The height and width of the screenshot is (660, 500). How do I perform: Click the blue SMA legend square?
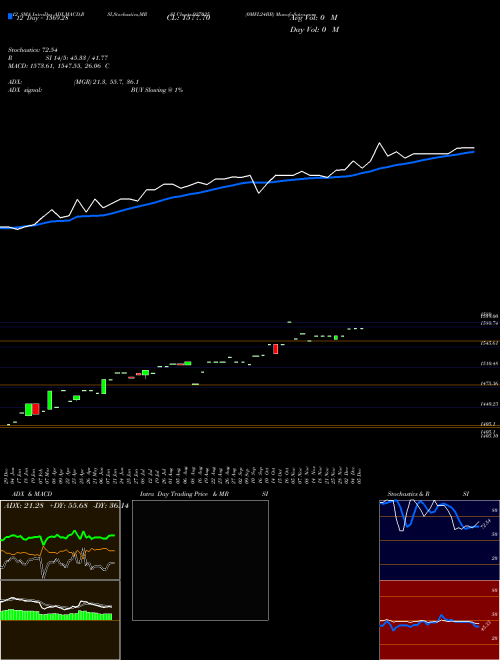tap(10, 16)
